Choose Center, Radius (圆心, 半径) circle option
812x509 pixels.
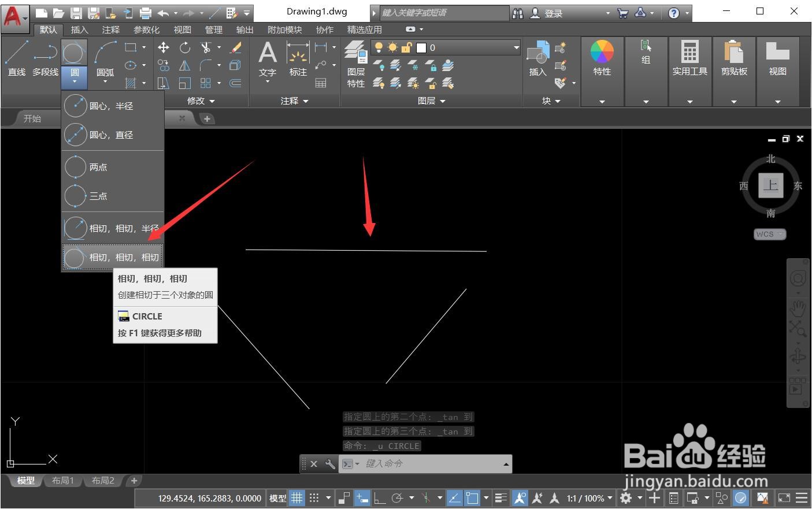113,106
